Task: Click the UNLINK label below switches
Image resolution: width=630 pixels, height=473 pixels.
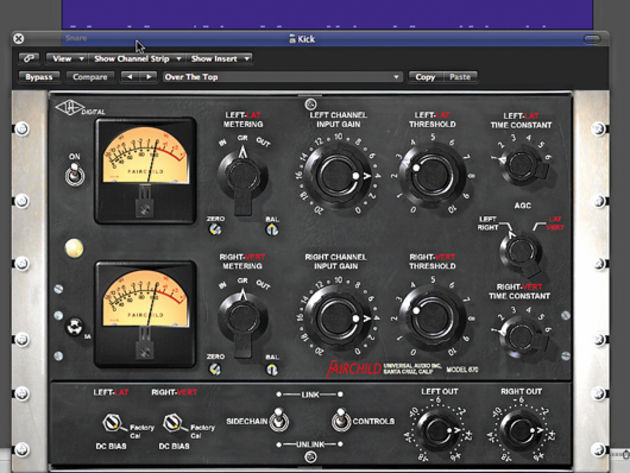Action: (x=310, y=444)
